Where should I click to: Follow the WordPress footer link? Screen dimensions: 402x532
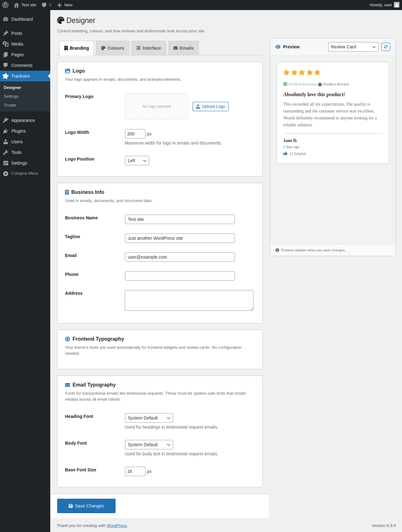coord(117,525)
